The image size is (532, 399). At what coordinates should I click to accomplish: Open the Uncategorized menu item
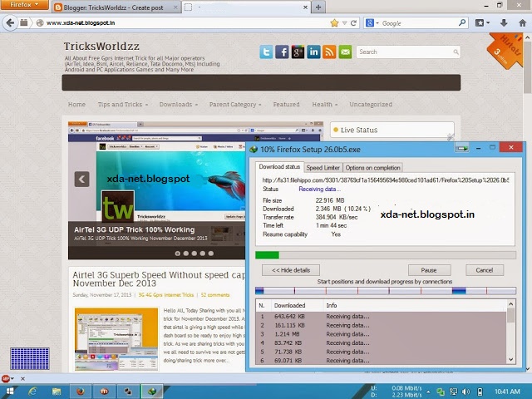[x=371, y=105]
